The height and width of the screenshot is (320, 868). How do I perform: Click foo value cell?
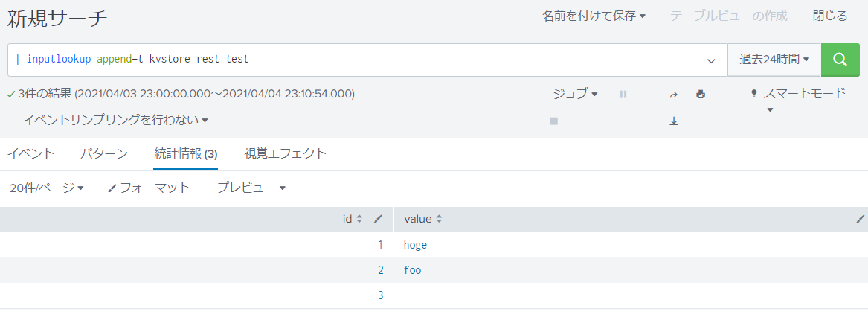pyautogui.click(x=412, y=270)
